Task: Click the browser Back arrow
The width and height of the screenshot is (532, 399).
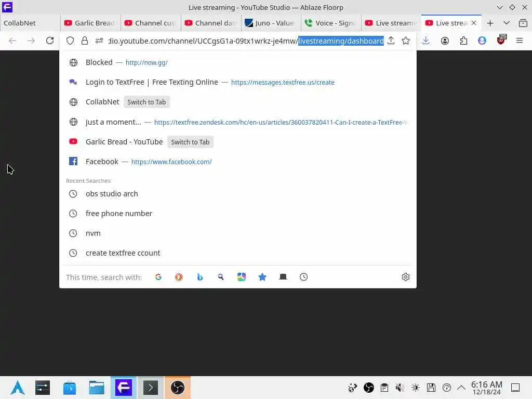Action: [12, 41]
